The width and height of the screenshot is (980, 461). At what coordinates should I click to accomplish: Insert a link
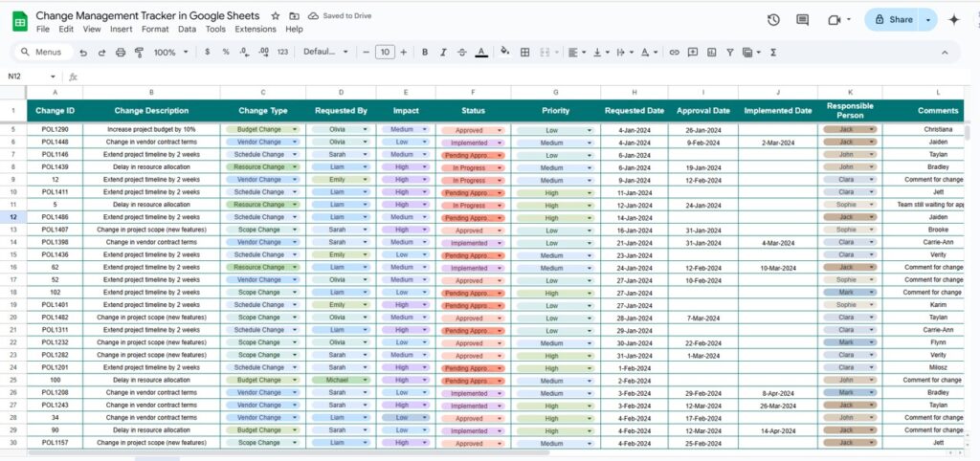tap(674, 53)
